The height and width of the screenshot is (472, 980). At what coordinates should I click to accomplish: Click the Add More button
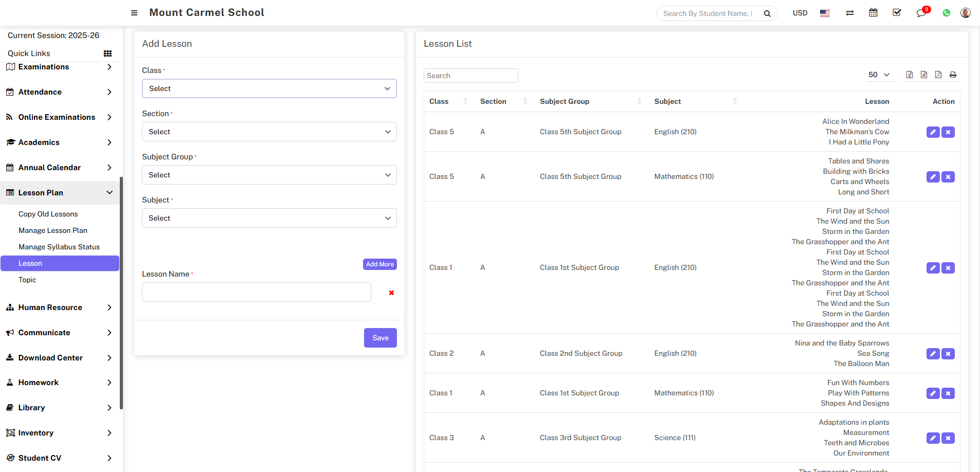pyautogui.click(x=379, y=264)
